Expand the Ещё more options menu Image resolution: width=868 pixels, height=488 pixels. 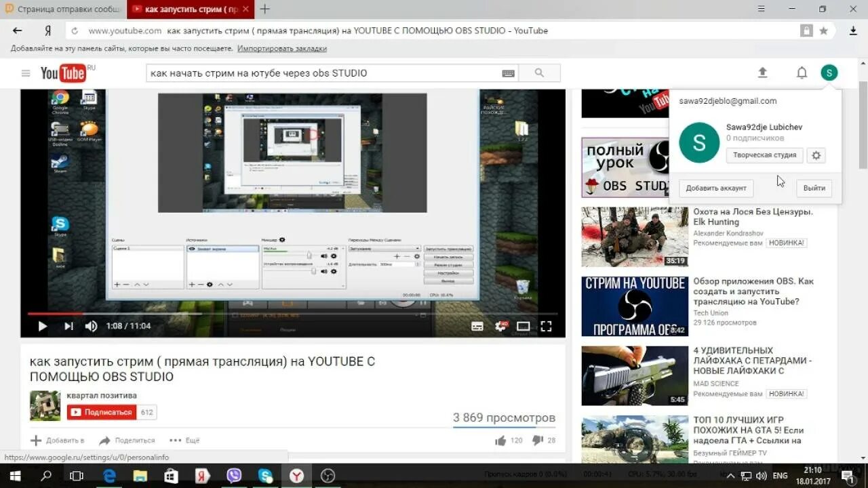[x=184, y=441]
